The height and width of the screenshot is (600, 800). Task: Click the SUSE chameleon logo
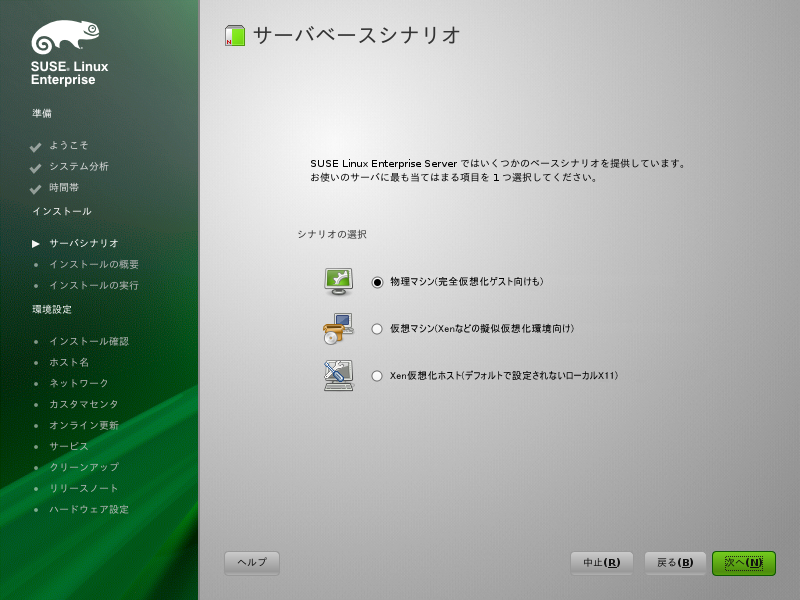coord(65,37)
